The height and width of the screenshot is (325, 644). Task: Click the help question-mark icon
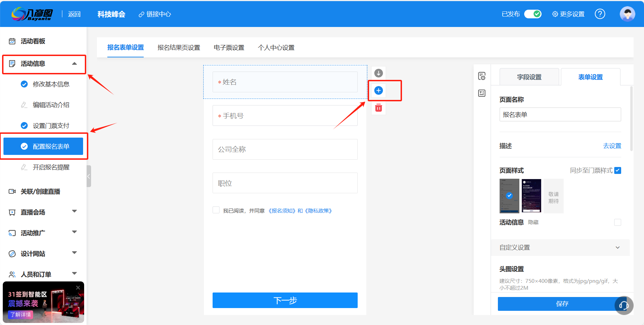[600, 14]
